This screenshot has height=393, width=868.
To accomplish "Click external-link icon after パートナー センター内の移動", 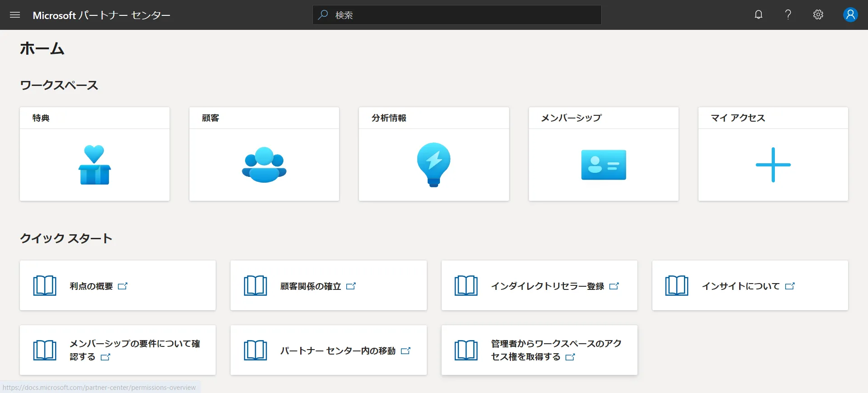I will tap(406, 350).
